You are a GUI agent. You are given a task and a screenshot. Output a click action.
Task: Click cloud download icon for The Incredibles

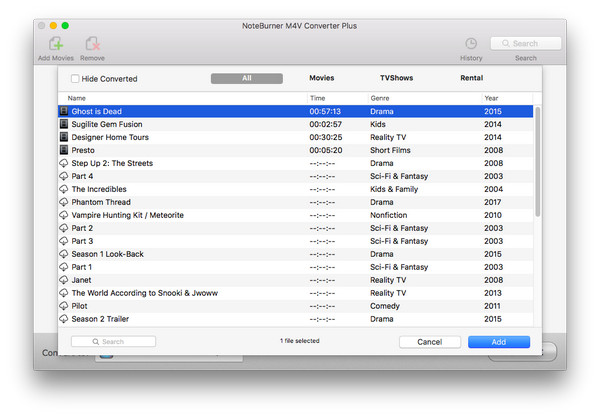pyautogui.click(x=64, y=189)
